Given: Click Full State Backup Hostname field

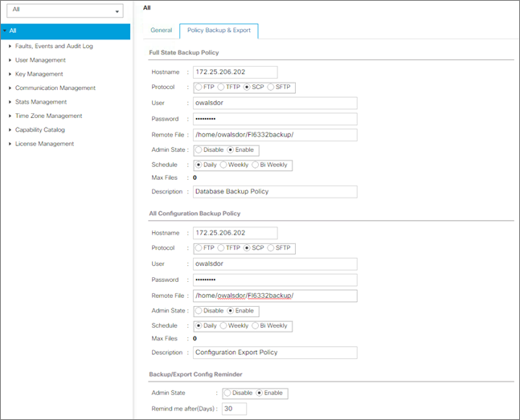Looking at the screenshot, I should coord(235,72).
